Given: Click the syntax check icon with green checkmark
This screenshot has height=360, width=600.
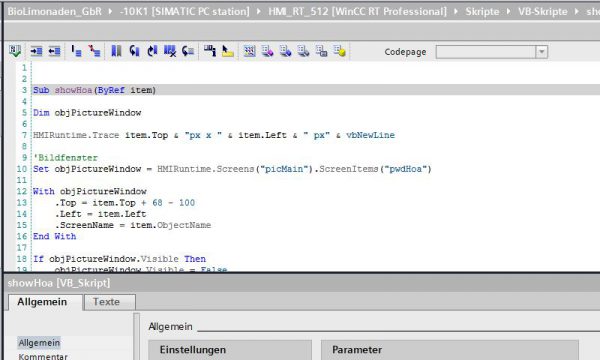Looking at the screenshot, I should [15, 51].
